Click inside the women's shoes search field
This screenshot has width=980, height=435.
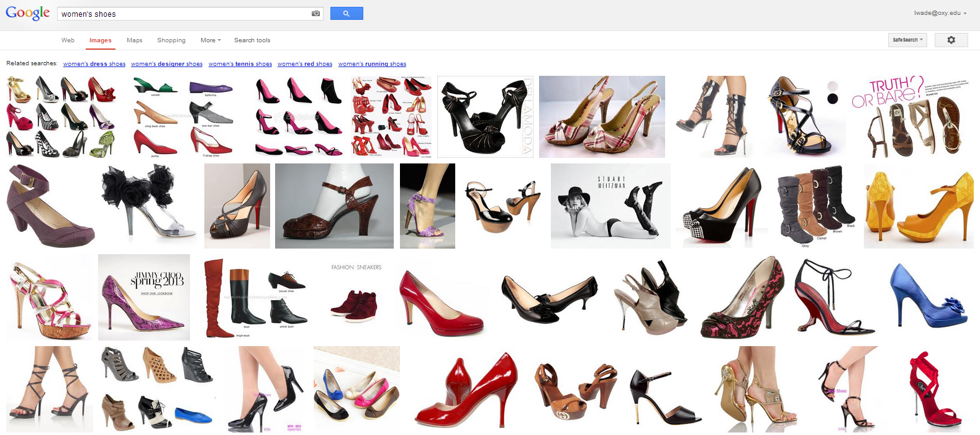(x=183, y=14)
